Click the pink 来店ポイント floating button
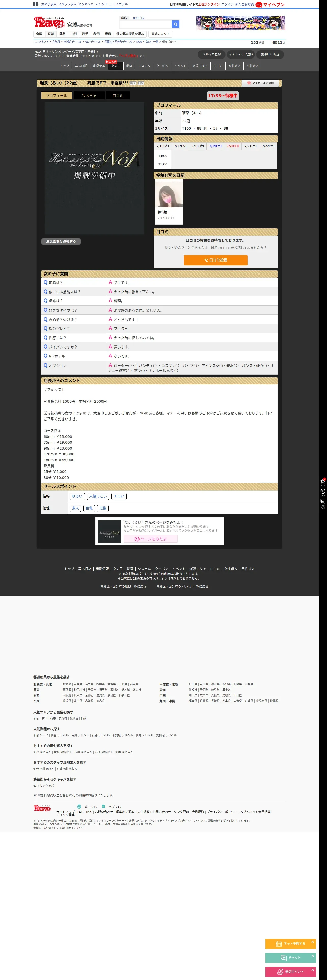Image resolution: width=327 pixels, height=980 pixels. click(x=290, y=972)
